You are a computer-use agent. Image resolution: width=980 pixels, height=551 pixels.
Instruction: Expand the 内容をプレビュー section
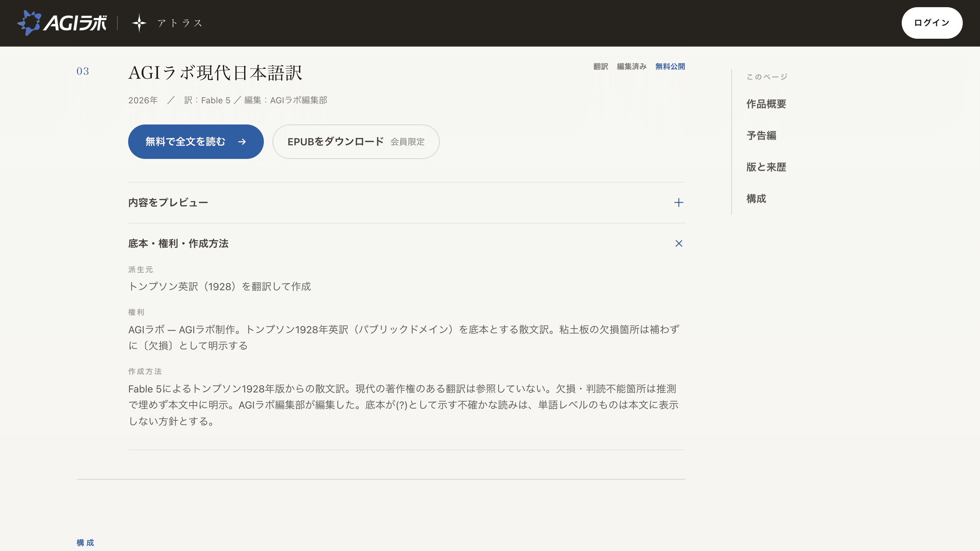tap(406, 202)
